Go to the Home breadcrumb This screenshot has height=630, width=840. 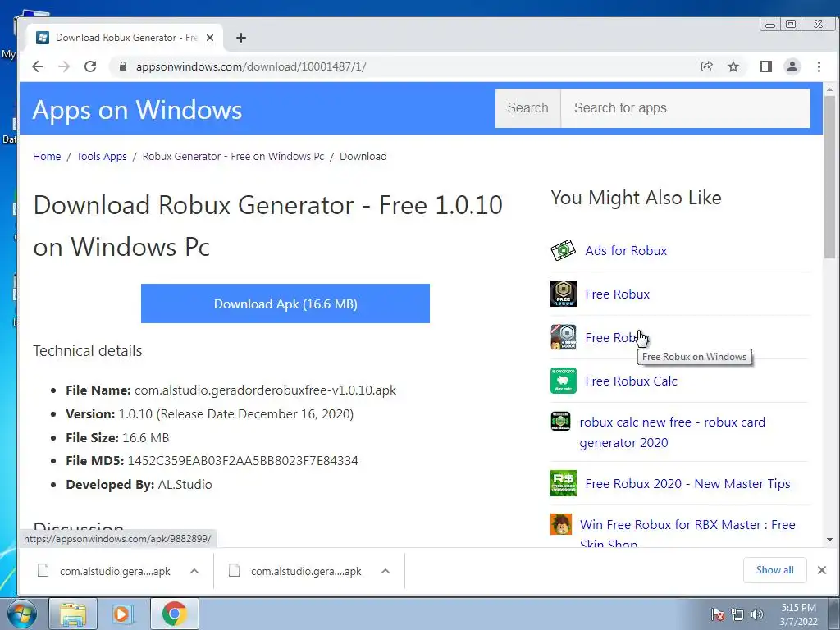click(x=47, y=157)
